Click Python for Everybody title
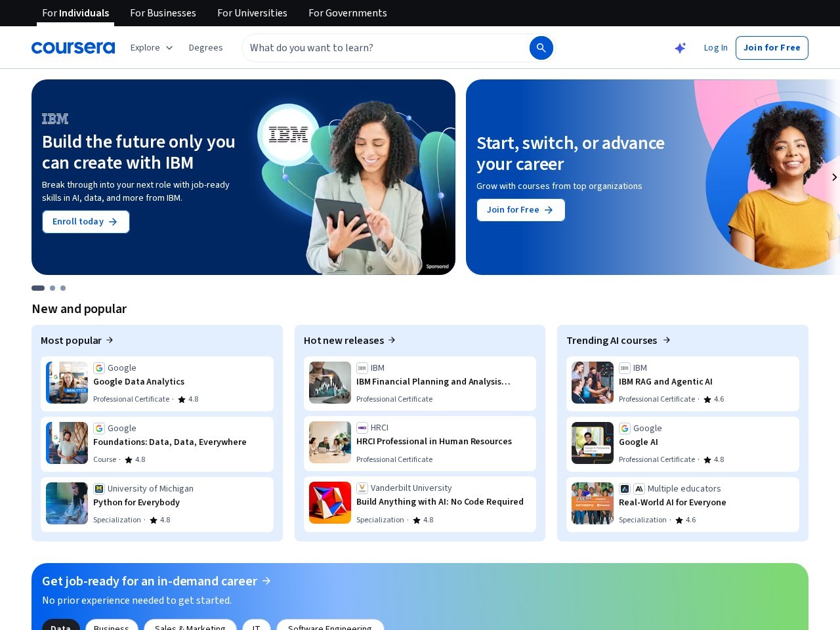Screen dimensions: 840x630 coord(136,503)
